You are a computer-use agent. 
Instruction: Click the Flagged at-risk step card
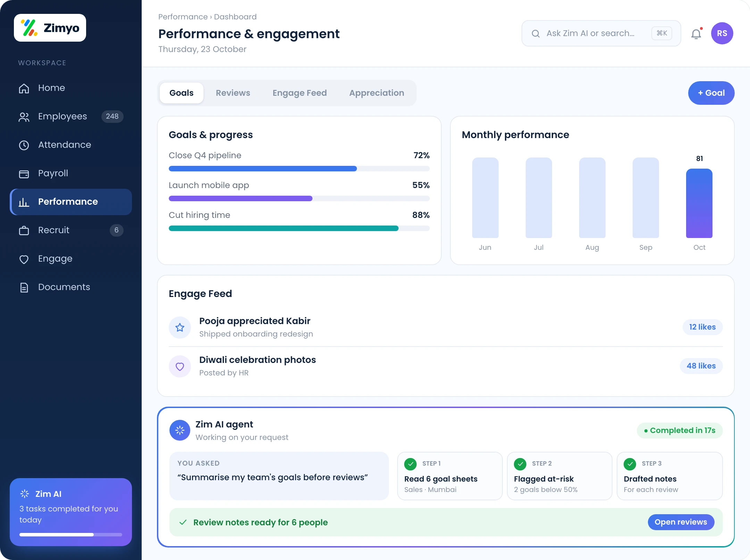coord(560,476)
